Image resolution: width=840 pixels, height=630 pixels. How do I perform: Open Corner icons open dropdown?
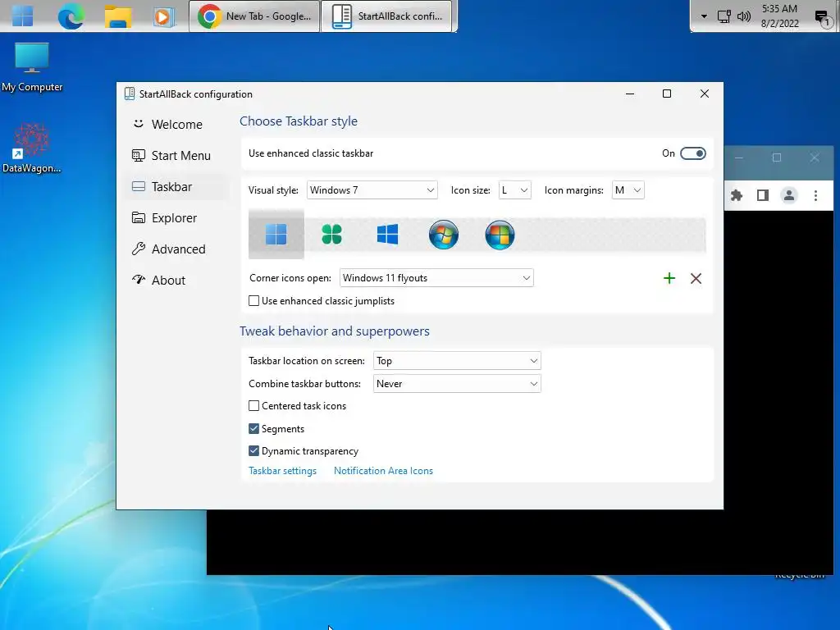436,278
